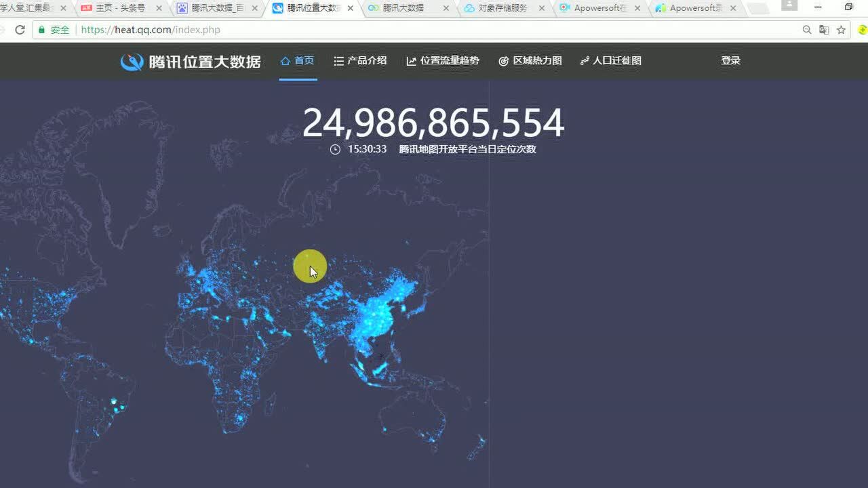Click the target icon beside 区域热力图
This screenshot has height=488, width=868.
tap(503, 61)
